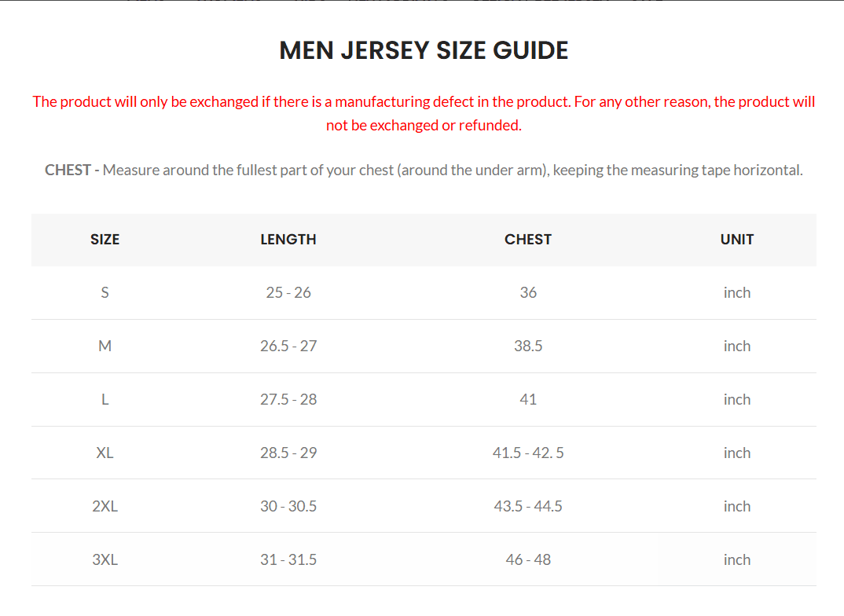The image size is (844, 616).
Task: Select the M size row label
Action: (105, 346)
